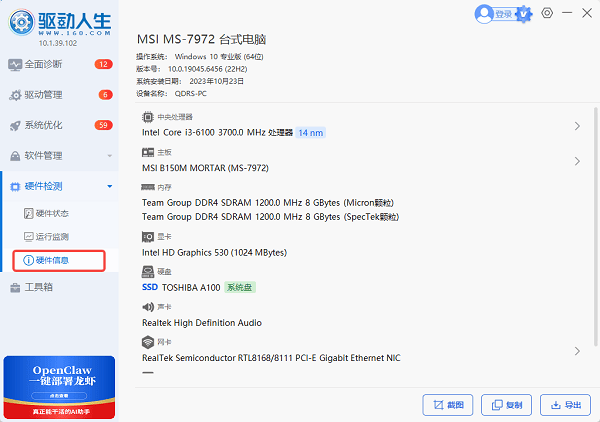Expand the 主板 motherboard details arrow
Image resolution: width=600 pixels, height=422 pixels.
click(x=577, y=161)
